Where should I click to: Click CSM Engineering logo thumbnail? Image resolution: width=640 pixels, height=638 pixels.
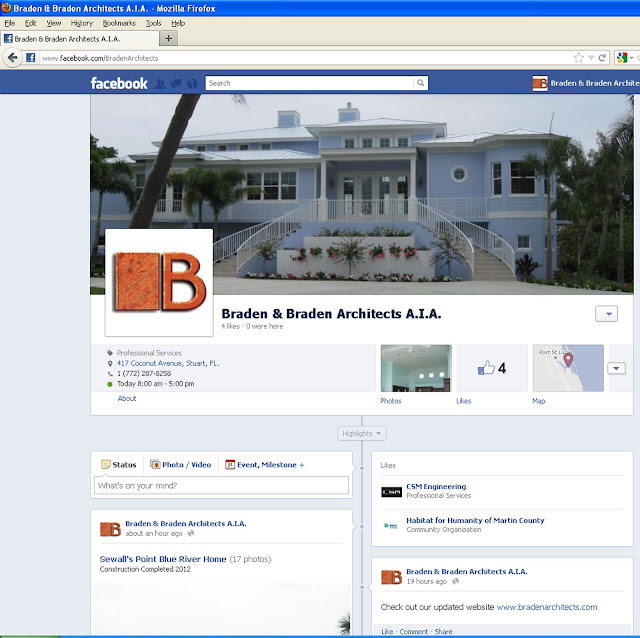pyautogui.click(x=391, y=492)
